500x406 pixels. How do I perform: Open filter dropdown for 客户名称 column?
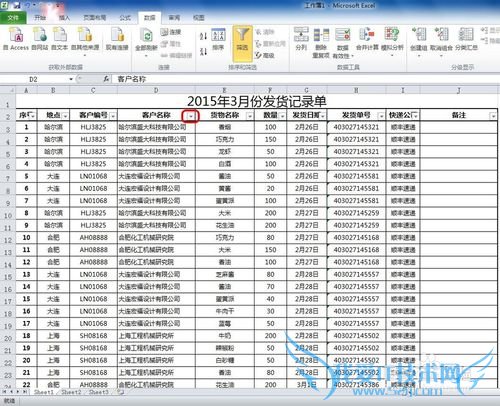pyautogui.click(x=191, y=116)
